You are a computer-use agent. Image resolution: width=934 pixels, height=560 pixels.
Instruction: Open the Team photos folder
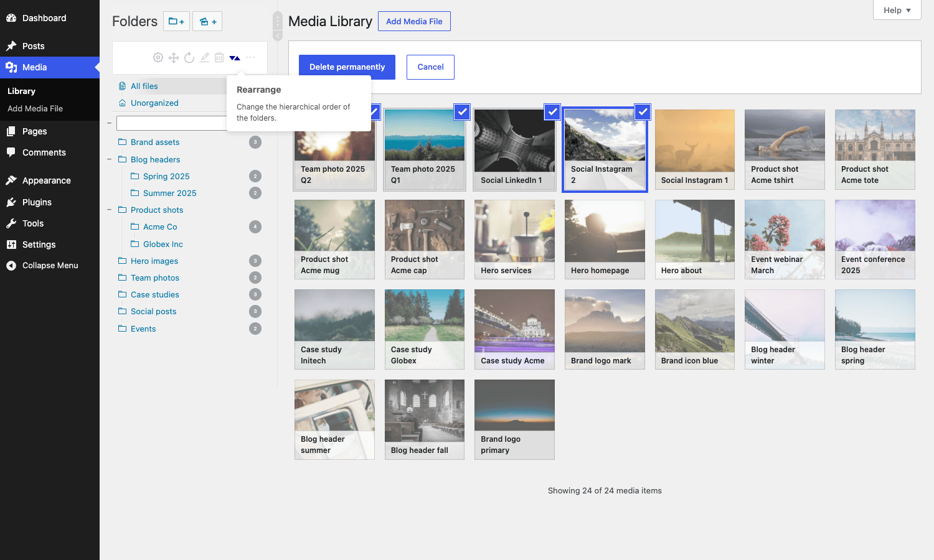click(155, 278)
